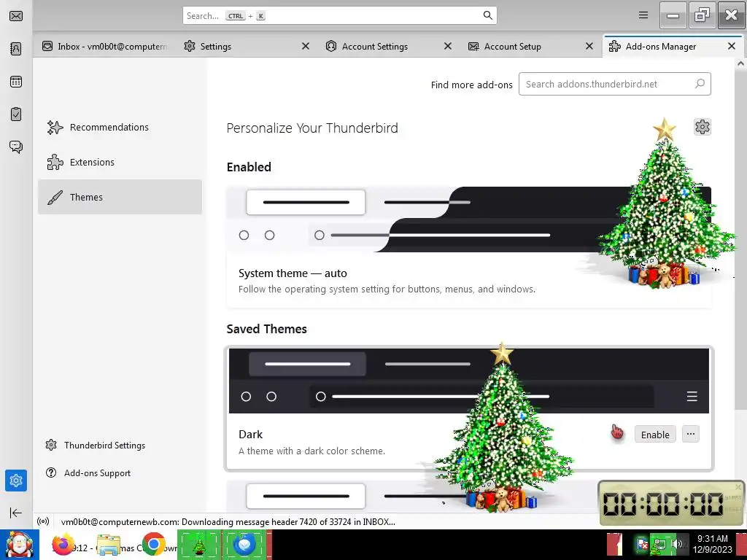The height and width of the screenshot is (560, 747).
Task: Click the downloading message header status text
Action: pos(228,522)
